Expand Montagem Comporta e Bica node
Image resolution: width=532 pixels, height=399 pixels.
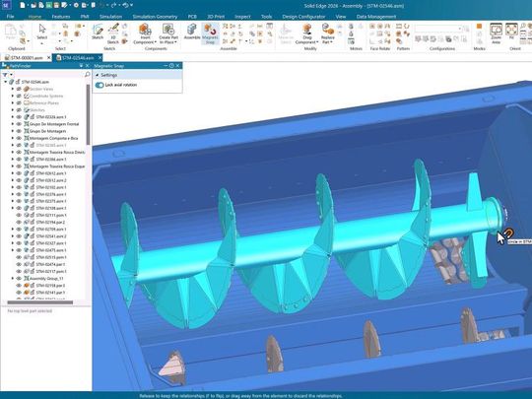point(13,138)
